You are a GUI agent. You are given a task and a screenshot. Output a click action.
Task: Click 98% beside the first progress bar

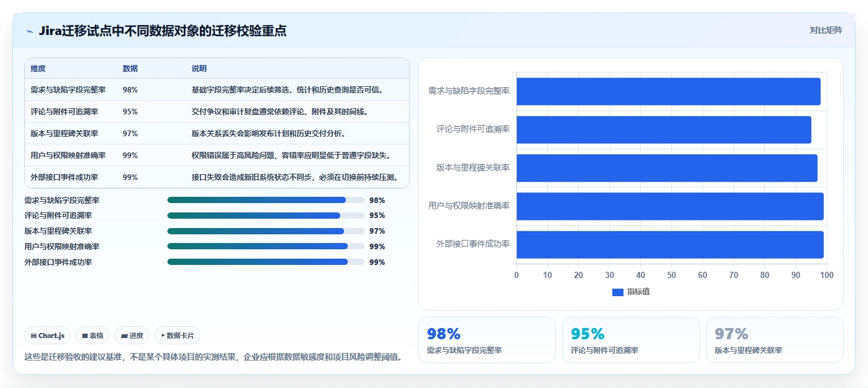point(377,201)
